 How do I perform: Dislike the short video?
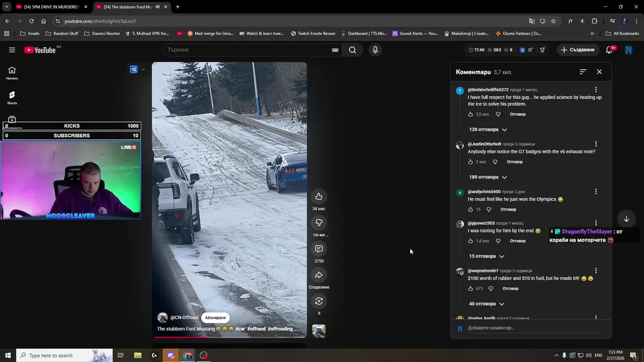318,222
